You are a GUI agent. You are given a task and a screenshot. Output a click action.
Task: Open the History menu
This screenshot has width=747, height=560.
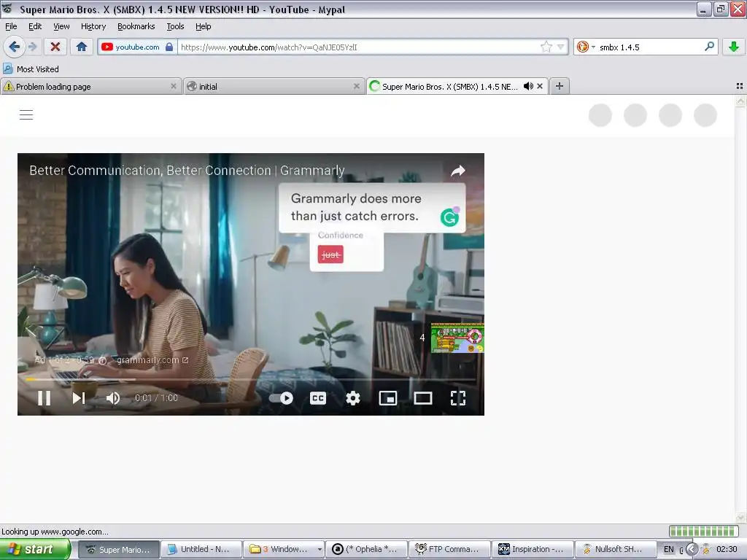[x=93, y=26]
